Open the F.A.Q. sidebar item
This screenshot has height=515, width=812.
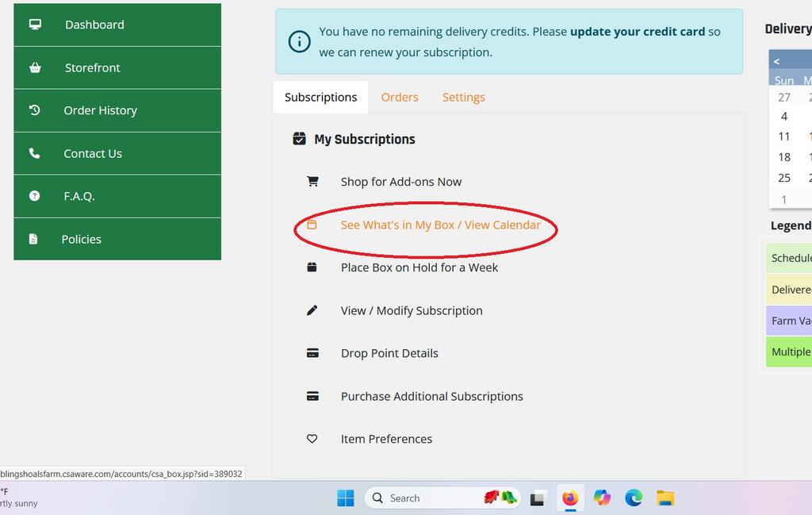(x=117, y=196)
